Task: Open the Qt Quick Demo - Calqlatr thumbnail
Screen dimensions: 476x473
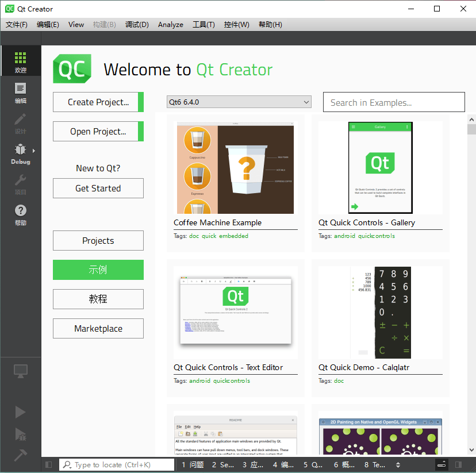Action: 380,313
